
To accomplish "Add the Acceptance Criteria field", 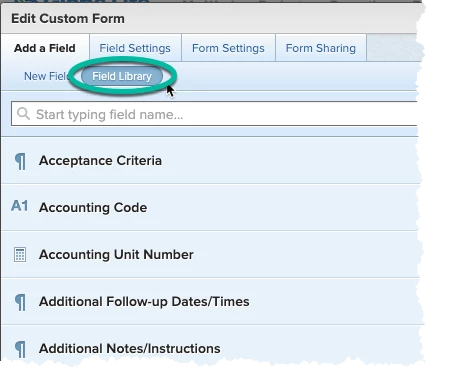I will (x=209, y=161).
